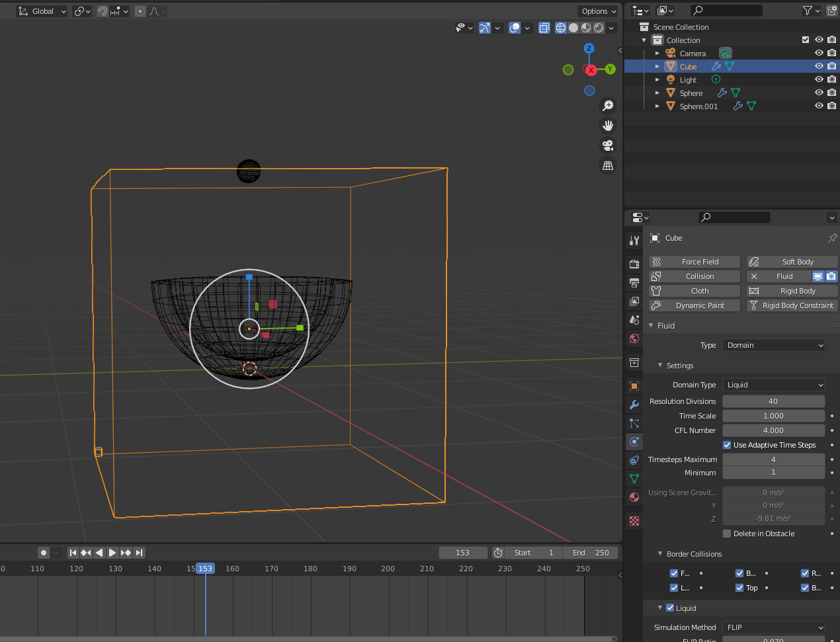The width and height of the screenshot is (840, 642).
Task: Click the Light data icon in outliner
Action: (716, 79)
